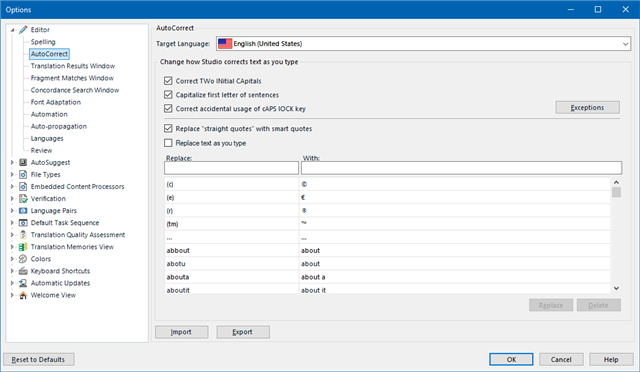Select Review under Editor
Screen dimensions: 640x372
tap(41, 150)
